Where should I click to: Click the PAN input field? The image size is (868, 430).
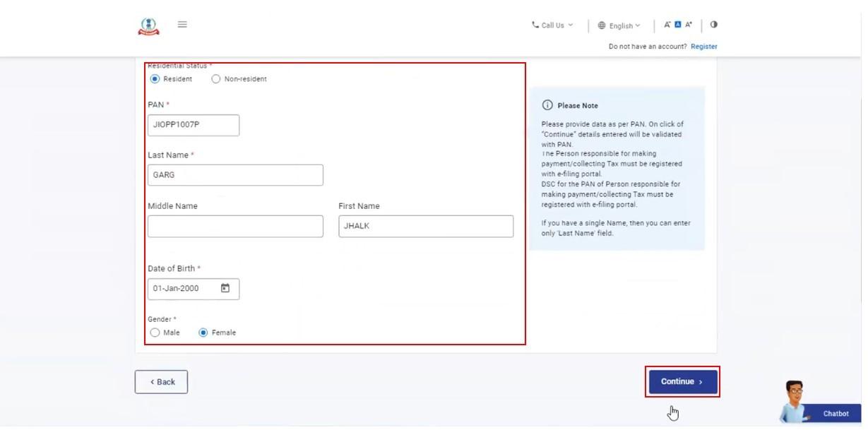point(193,125)
